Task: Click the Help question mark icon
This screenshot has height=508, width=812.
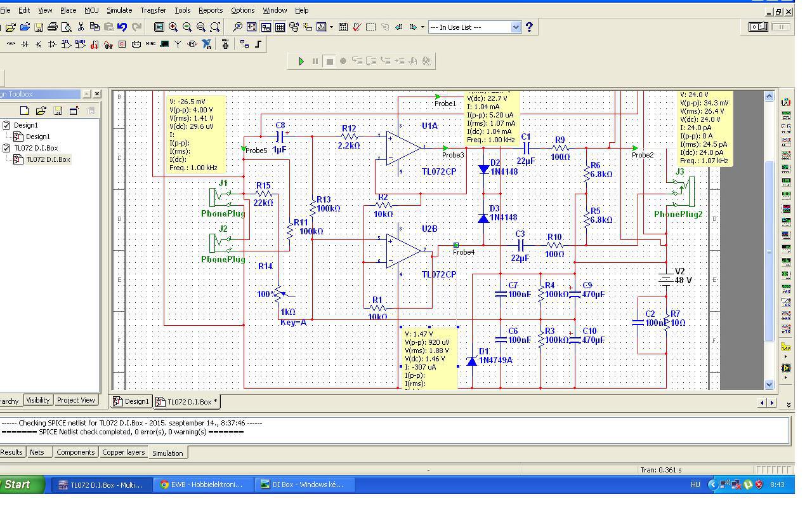Action: (x=529, y=27)
